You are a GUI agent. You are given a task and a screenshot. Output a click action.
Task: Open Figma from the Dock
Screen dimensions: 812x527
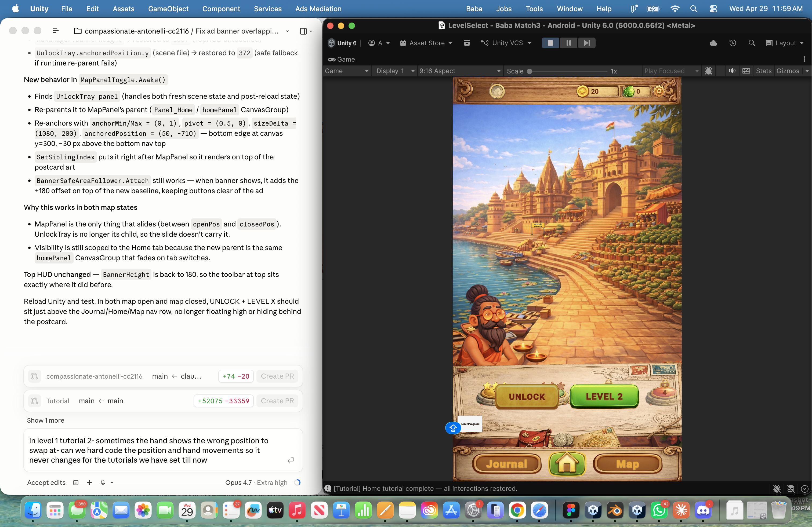tap(571, 510)
